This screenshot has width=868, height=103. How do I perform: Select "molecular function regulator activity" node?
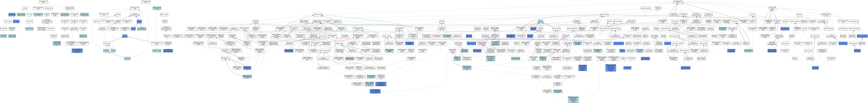[x=70, y=8]
